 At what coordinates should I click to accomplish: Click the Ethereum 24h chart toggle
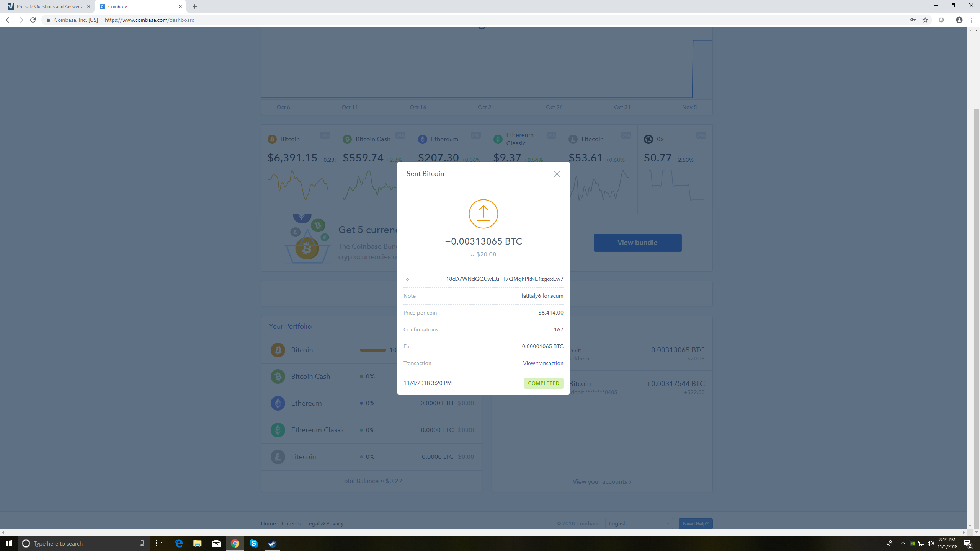coord(475,135)
